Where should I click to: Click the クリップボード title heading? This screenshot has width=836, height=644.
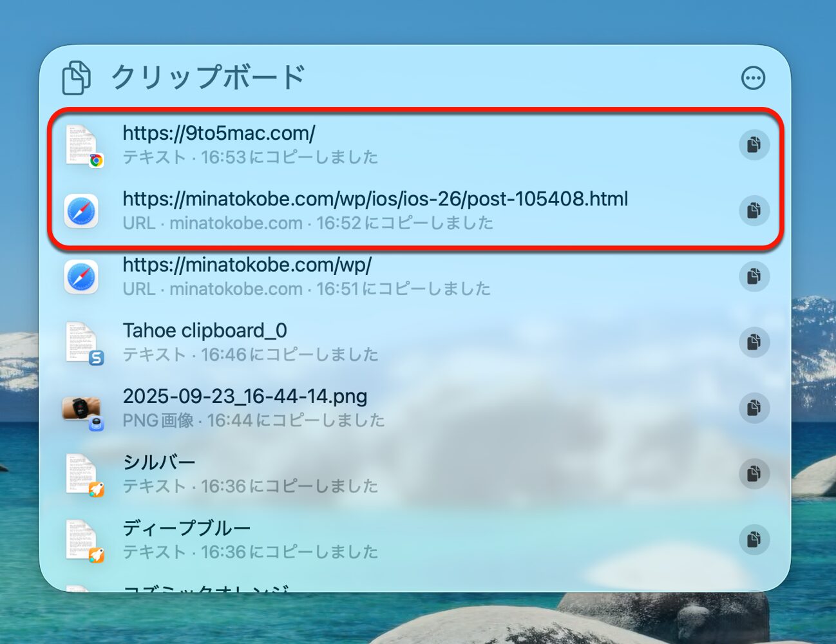click(x=208, y=77)
